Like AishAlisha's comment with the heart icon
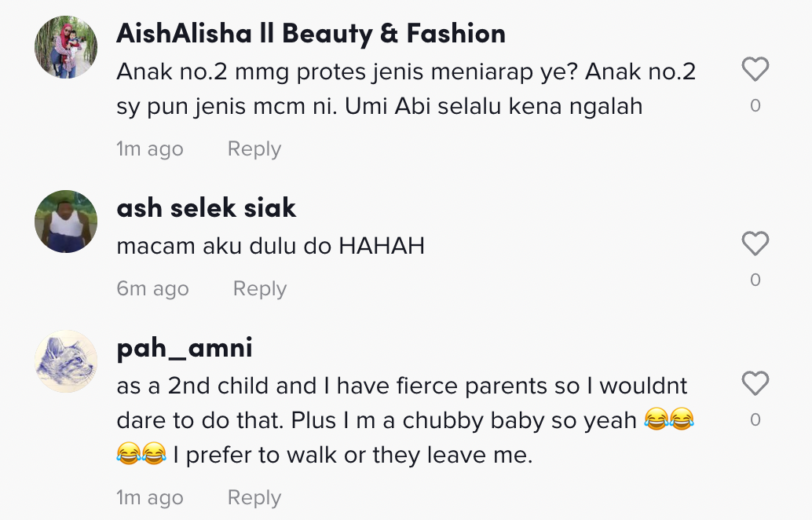The width and height of the screenshot is (812, 520). (x=755, y=71)
